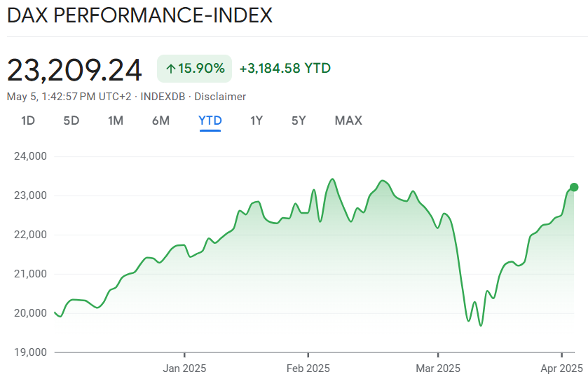This screenshot has width=588, height=386.
Task: Show the 1M time period
Action: click(116, 120)
